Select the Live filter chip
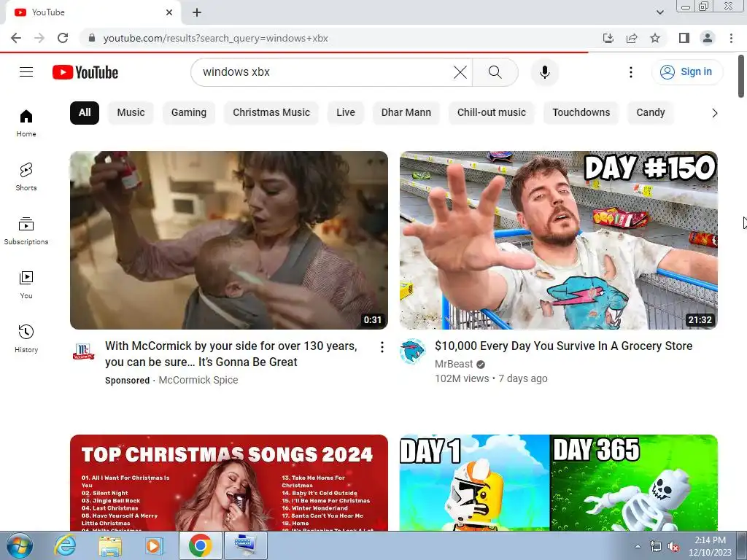This screenshot has width=747, height=560. click(345, 113)
